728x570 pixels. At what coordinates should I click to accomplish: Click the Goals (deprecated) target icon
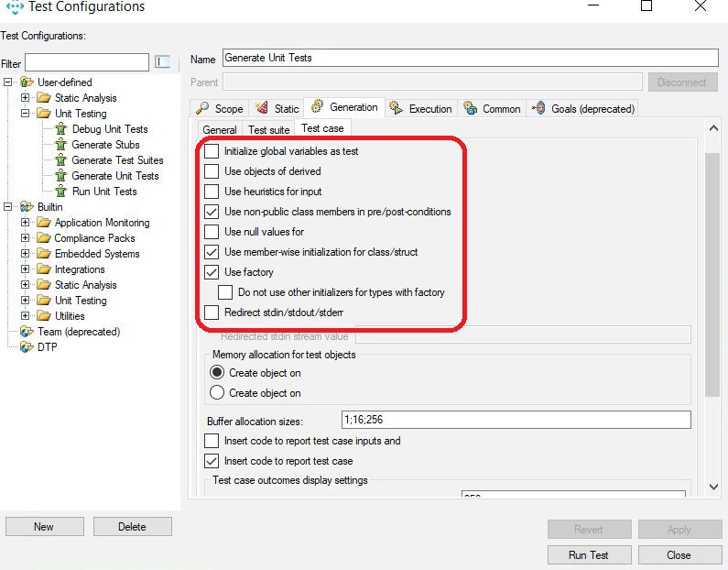tap(539, 108)
